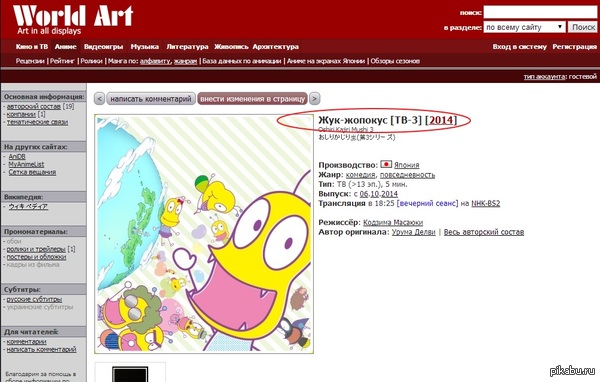This screenshot has height=382, width=600.
Task: Open 'русские субтитры' sidebar link
Action: coord(34,299)
